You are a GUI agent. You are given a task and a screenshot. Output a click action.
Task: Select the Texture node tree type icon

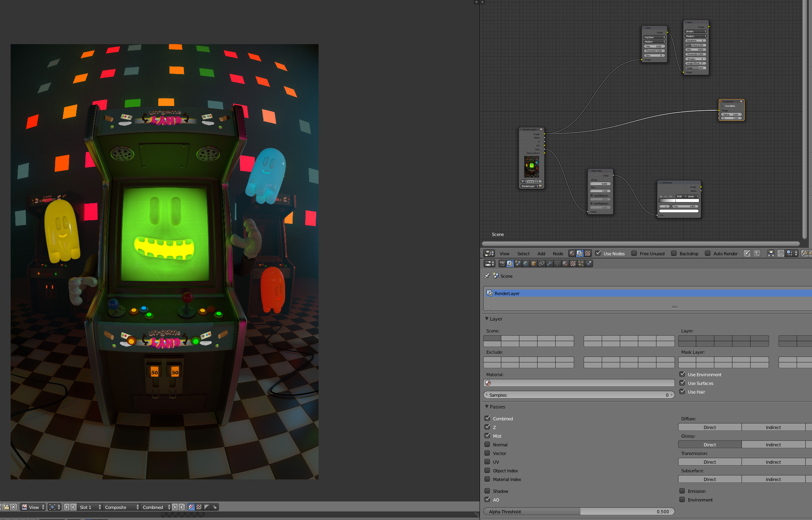[588, 253]
